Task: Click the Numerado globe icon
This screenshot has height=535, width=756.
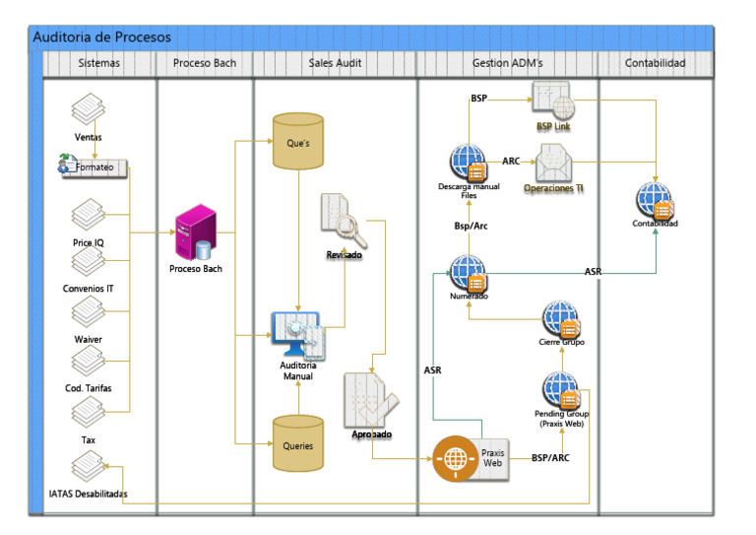Action: click(469, 273)
